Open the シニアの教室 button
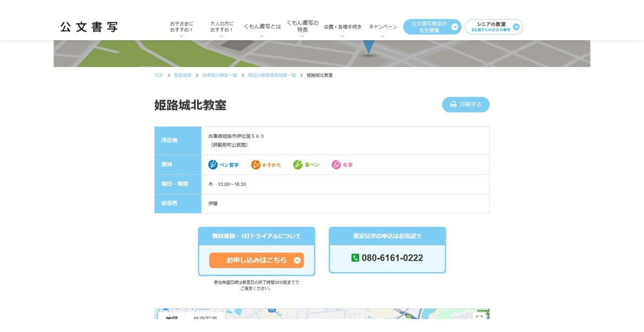This screenshot has height=332, width=644. [x=493, y=27]
